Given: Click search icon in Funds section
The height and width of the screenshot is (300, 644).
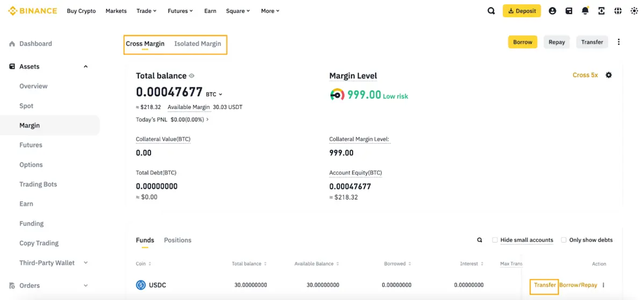Looking at the screenshot, I should [x=480, y=240].
